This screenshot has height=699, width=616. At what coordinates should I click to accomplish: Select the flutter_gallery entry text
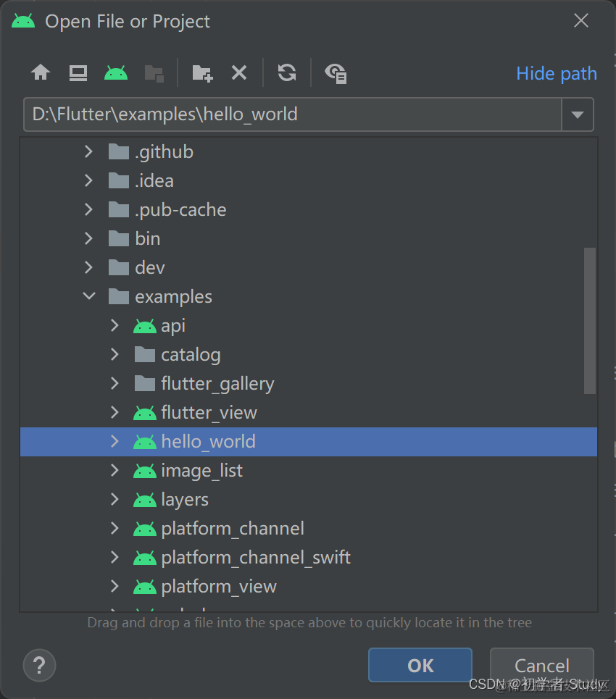(217, 385)
